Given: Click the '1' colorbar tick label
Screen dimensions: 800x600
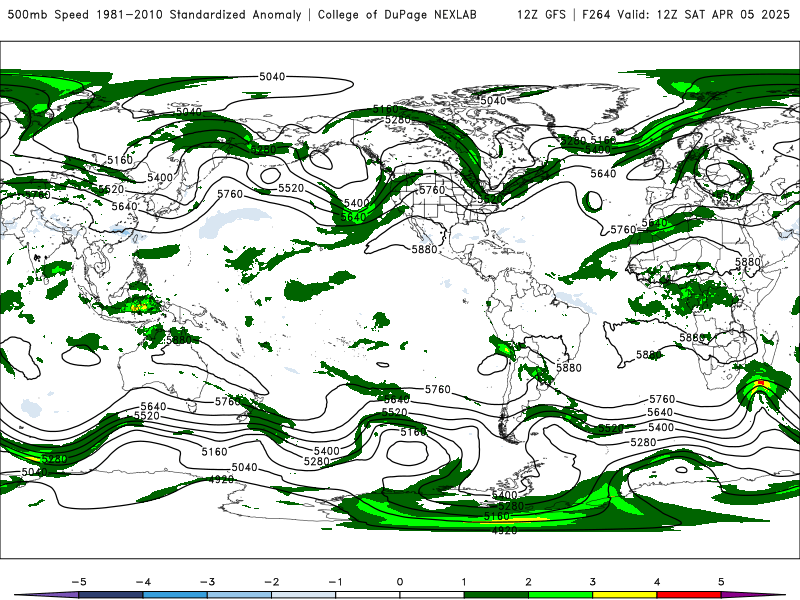Looking at the screenshot, I should pyautogui.click(x=464, y=582).
